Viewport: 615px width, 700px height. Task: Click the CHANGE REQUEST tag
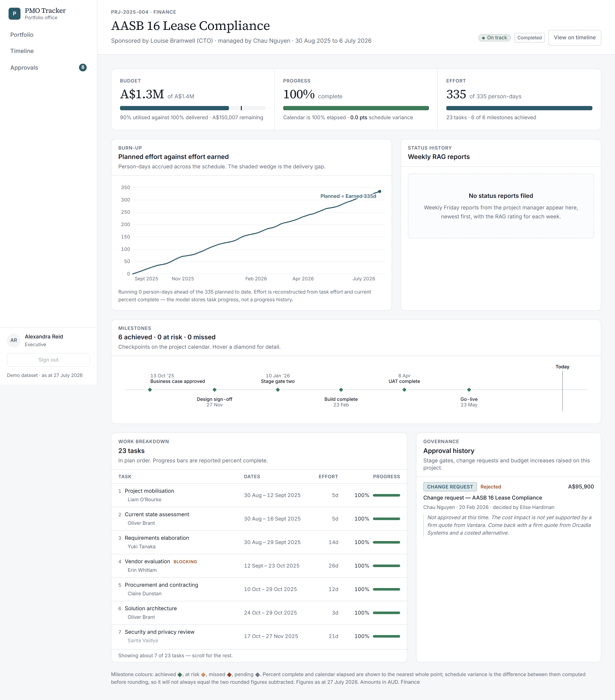coord(450,487)
